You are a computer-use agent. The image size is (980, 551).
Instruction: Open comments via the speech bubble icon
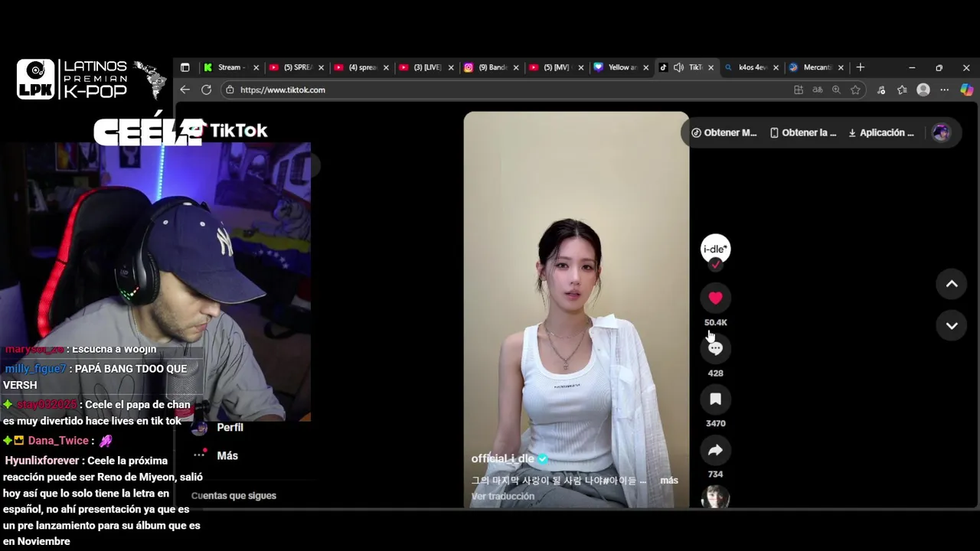click(x=715, y=348)
